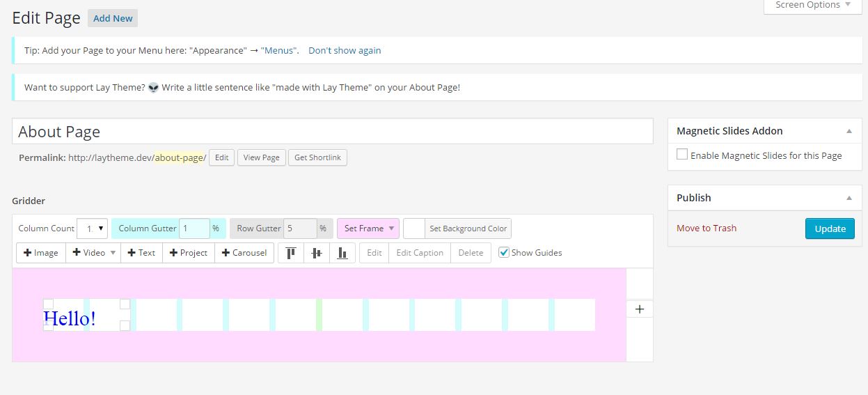The width and height of the screenshot is (868, 395).
Task: Click the Move to Trash link
Action: 707,229
